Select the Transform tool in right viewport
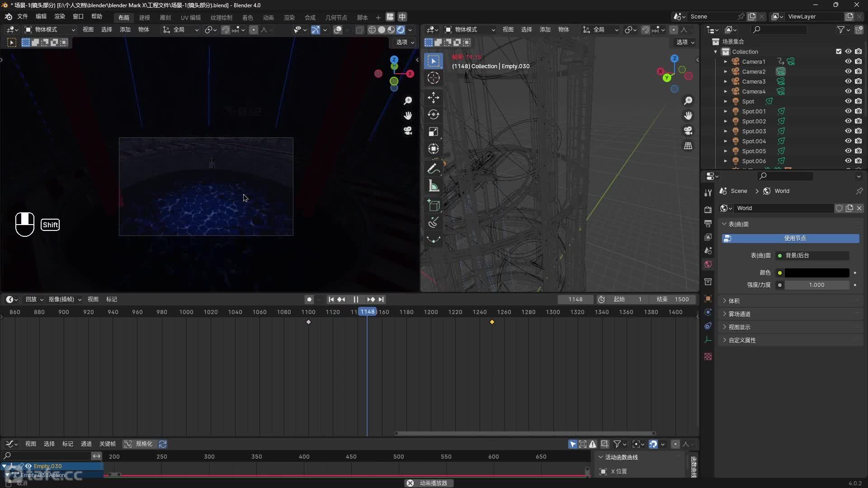The width and height of the screenshot is (868, 488). point(433,149)
